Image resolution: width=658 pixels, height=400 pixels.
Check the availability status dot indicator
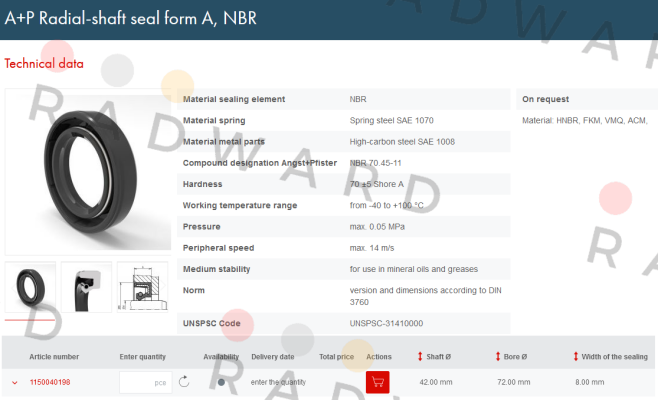pyautogui.click(x=221, y=382)
